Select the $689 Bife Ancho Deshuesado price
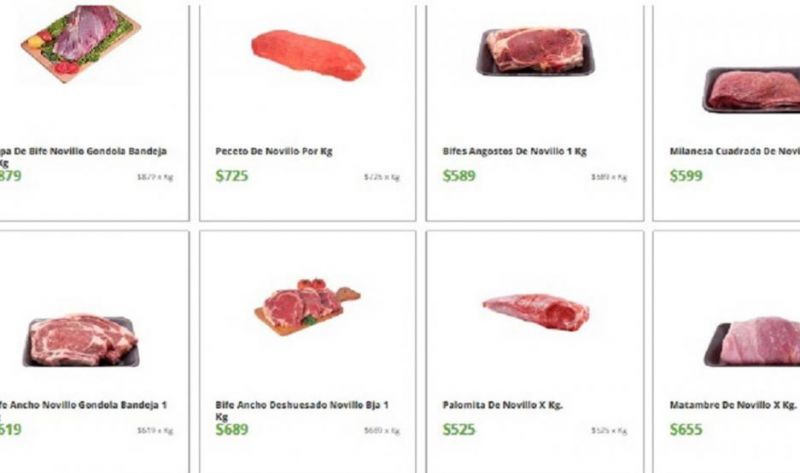 pos(232,429)
